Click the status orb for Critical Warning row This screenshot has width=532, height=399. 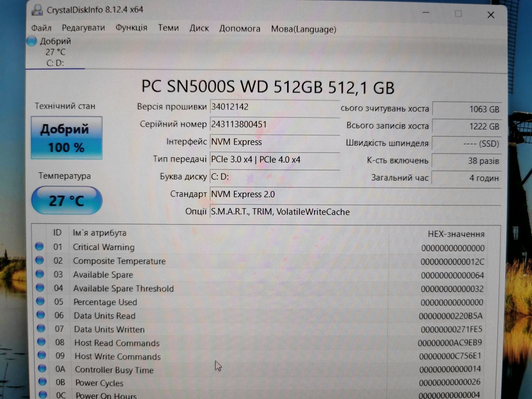click(39, 246)
